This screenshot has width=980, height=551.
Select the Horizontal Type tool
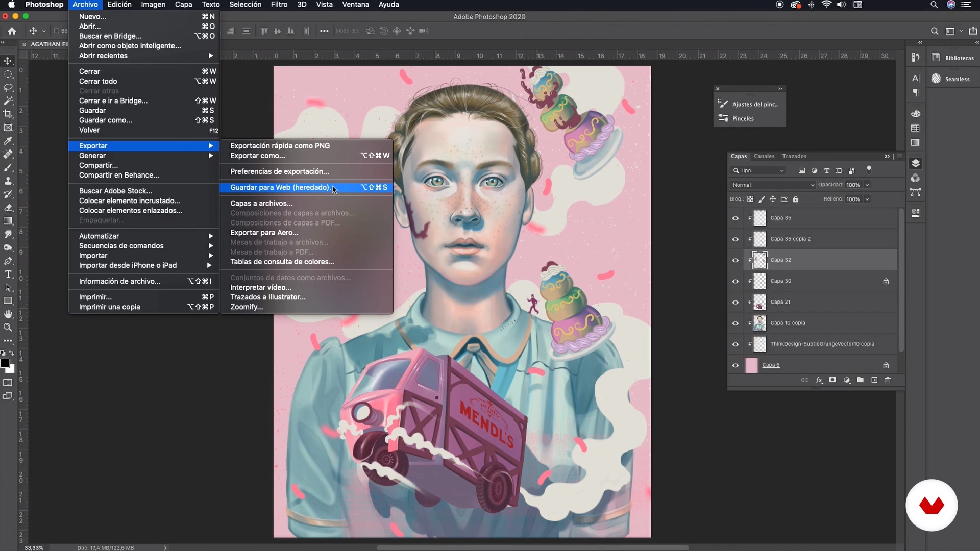coord(8,274)
